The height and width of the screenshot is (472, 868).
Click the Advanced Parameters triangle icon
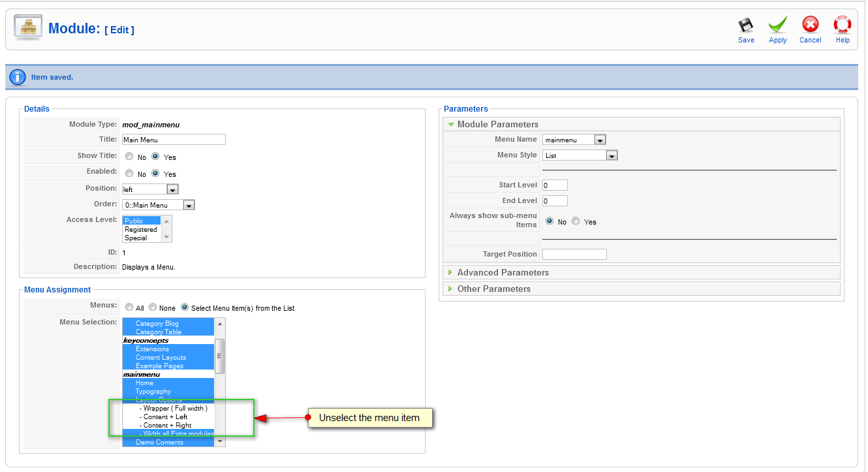coord(450,272)
